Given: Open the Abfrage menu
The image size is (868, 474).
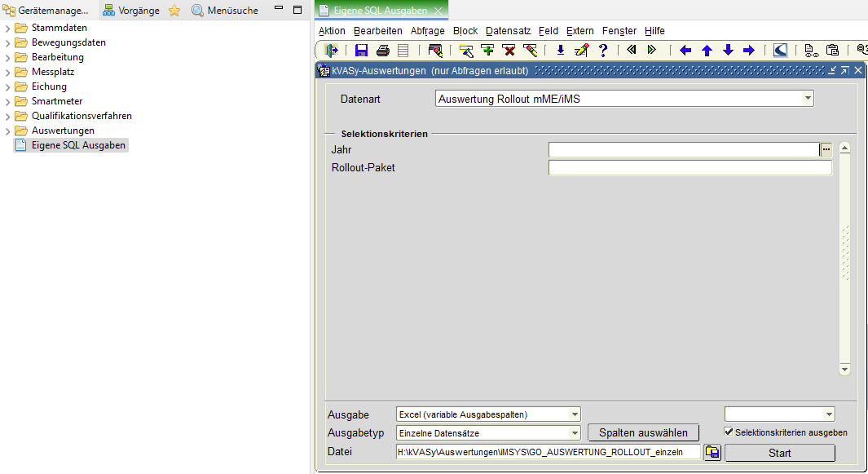Looking at the screenshot, I should [428, 31].
